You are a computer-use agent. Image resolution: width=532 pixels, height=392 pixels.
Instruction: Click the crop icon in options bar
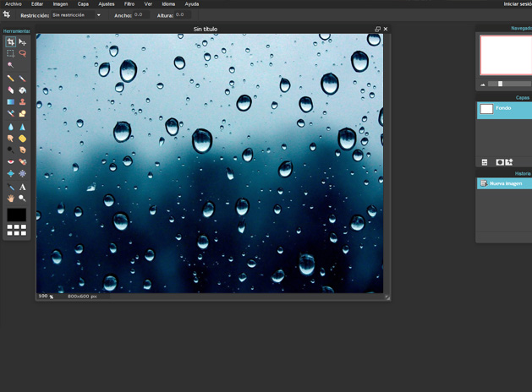(7, 14)
